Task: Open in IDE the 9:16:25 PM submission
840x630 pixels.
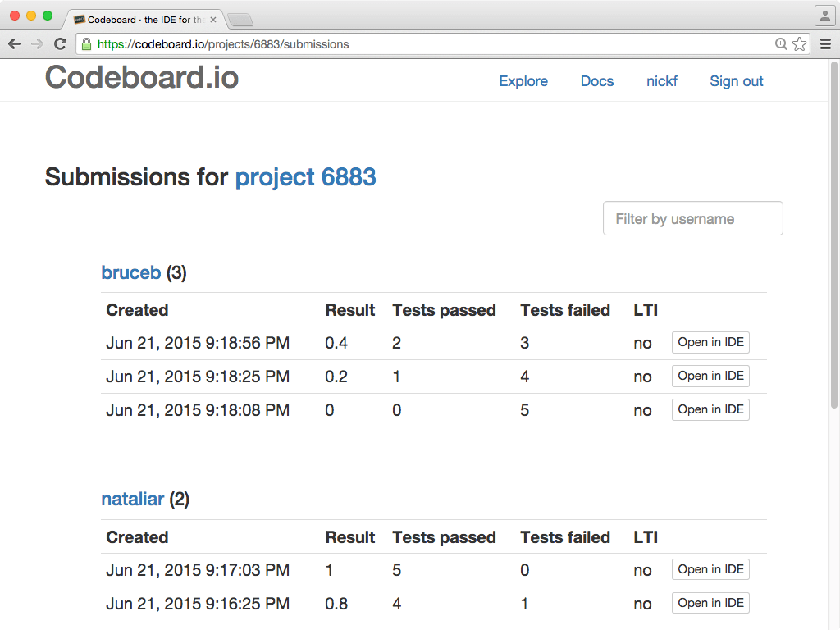Action: (x=710, y=603)
